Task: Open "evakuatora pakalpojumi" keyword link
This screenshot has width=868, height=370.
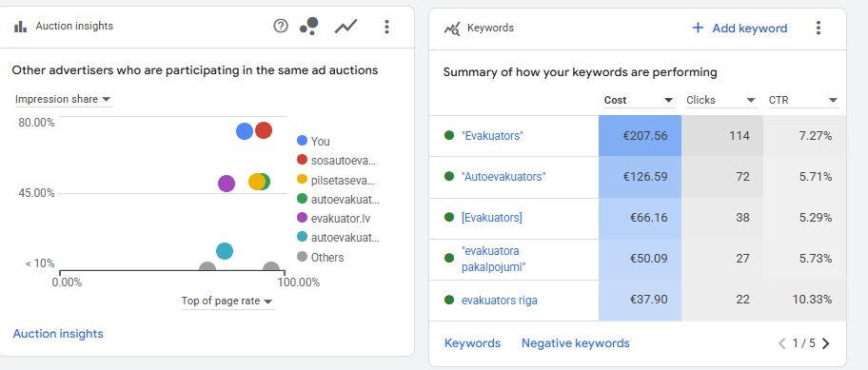Action: coord(493,259)
